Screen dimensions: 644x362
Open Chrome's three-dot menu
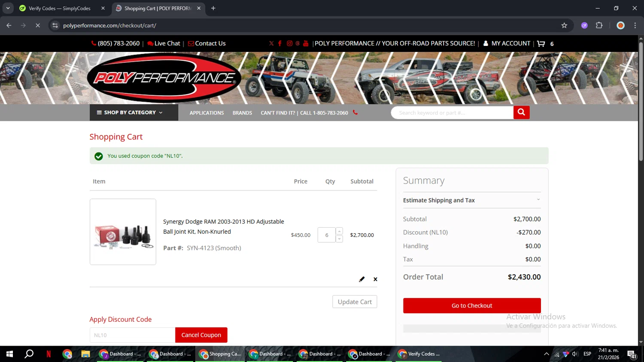(635, 25)
